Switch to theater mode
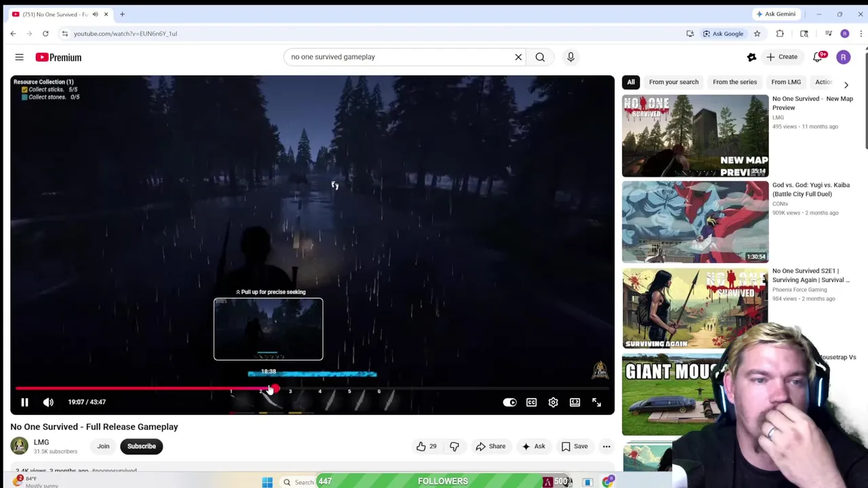868x488 pixels. 575,403
